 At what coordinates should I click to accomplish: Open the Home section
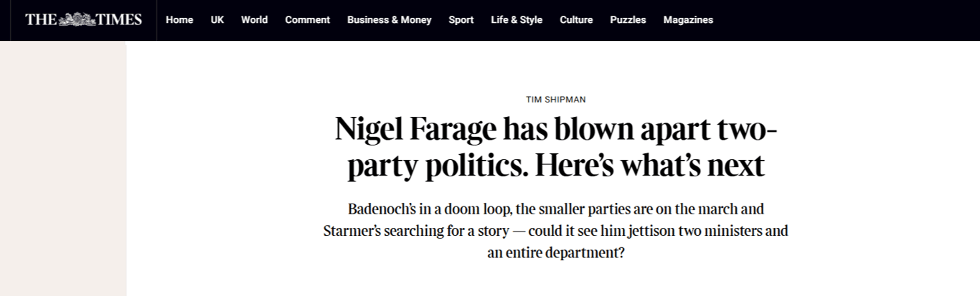pos(179,20)
